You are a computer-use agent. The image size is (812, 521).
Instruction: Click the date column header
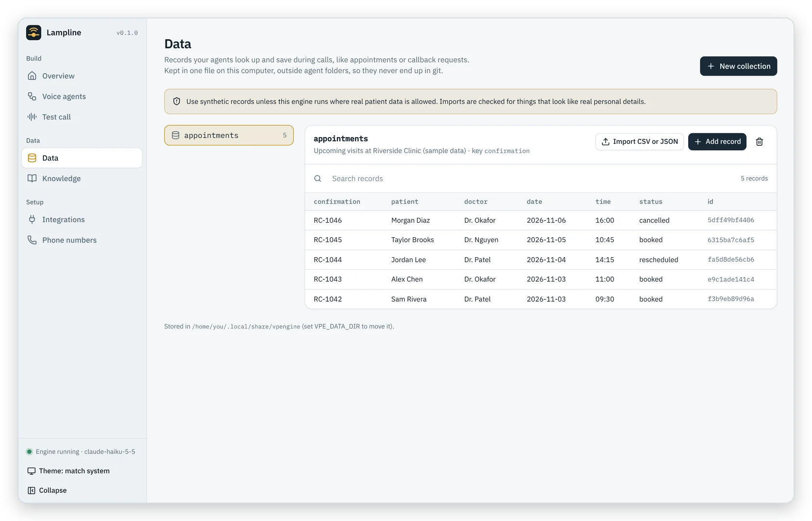tap(534, 202)
